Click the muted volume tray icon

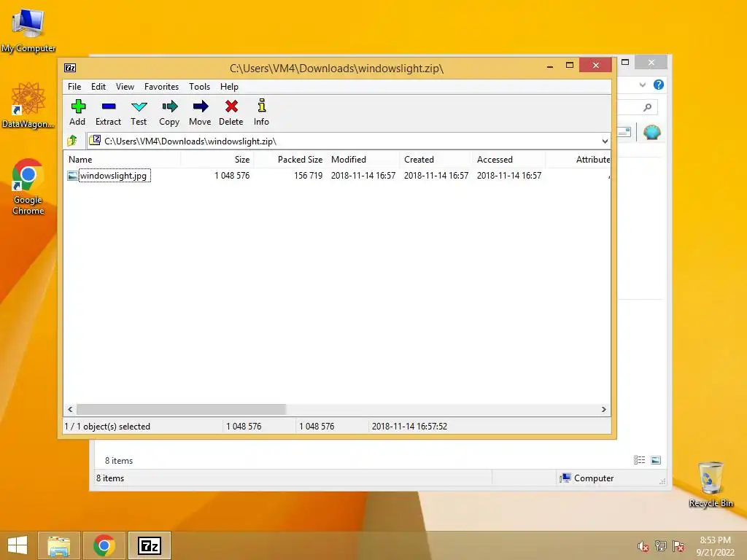point(643,546)
